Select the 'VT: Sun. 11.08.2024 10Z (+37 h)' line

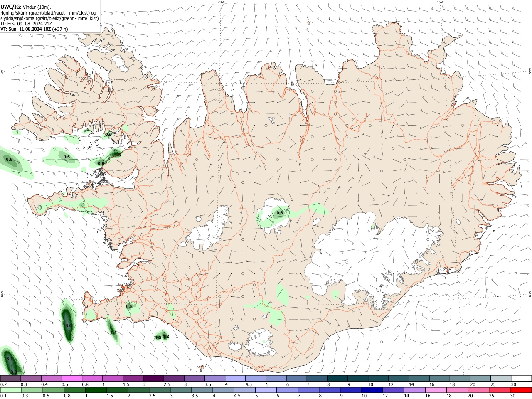[34, 29]
